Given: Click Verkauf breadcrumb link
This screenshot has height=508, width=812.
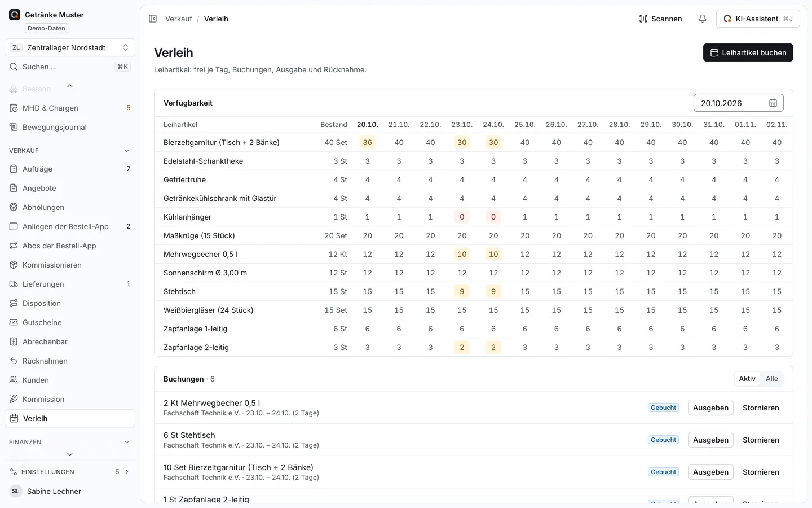Looking at the screenshot, I should (179, 19).
